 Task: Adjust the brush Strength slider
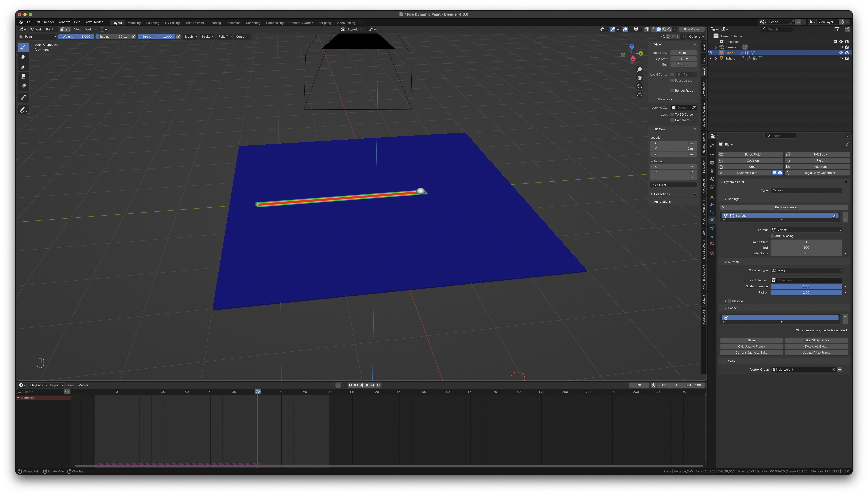(157, 37)
